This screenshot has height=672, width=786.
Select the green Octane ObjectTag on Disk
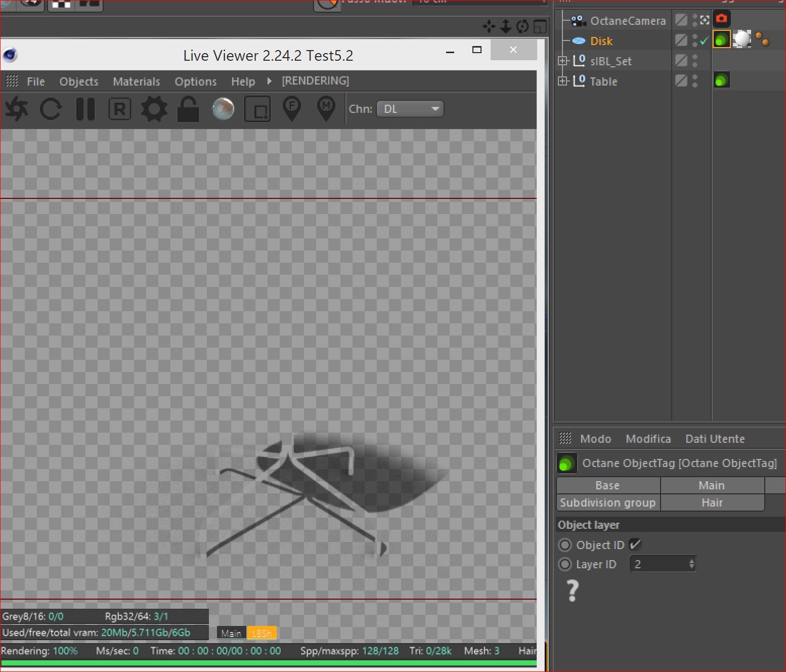722,39
